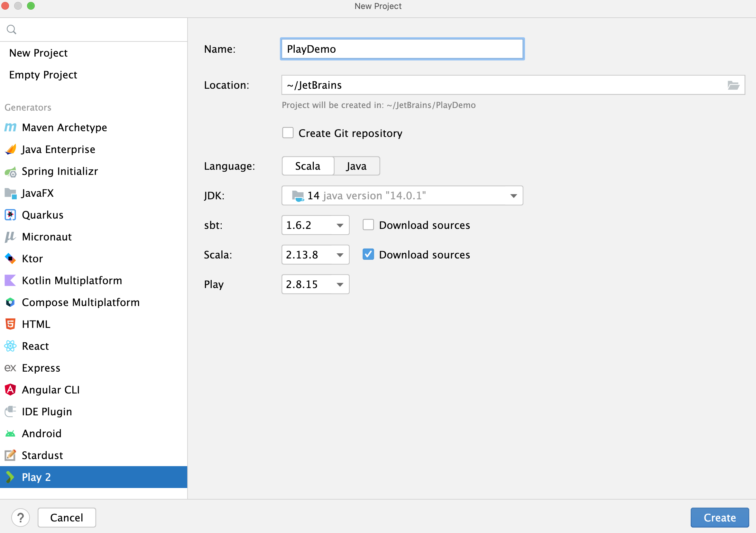Choose Stardust generator label
Viewport: 756px width, 533px height.
coord(42,456)
